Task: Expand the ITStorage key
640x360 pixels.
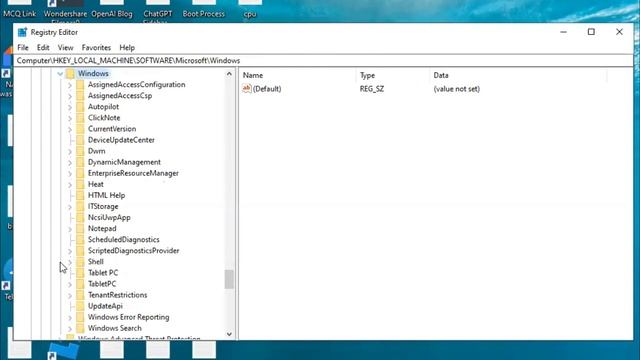Action: (70, 207)
